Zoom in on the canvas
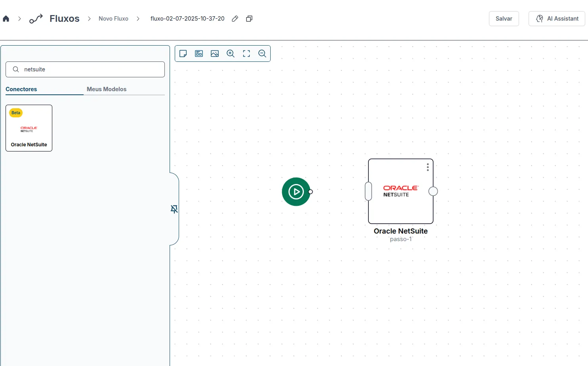Screen dimensions: 588x366 [231, 54]
